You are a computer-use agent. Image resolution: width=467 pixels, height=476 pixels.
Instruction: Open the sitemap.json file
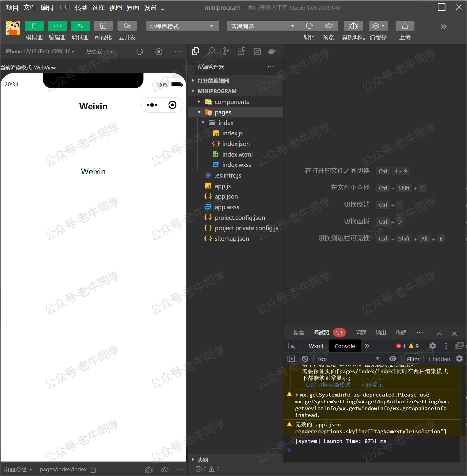click(x=236, y=239)
